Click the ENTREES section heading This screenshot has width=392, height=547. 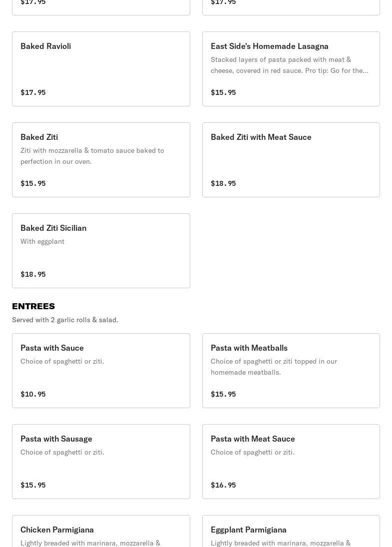tap(33, 306)
